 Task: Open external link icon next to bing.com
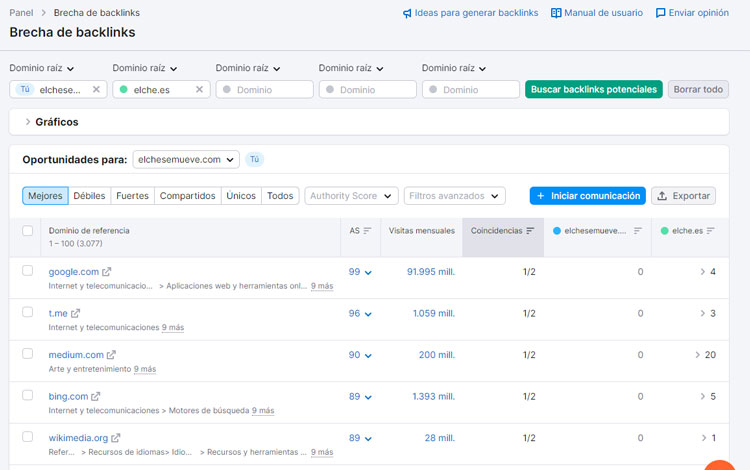click(96, 396)
